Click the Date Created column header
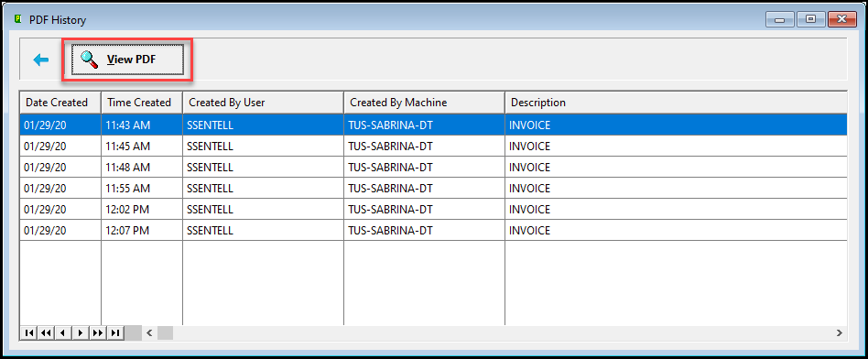This screenshot has width=868, height=359. click(x=60, y=103)
